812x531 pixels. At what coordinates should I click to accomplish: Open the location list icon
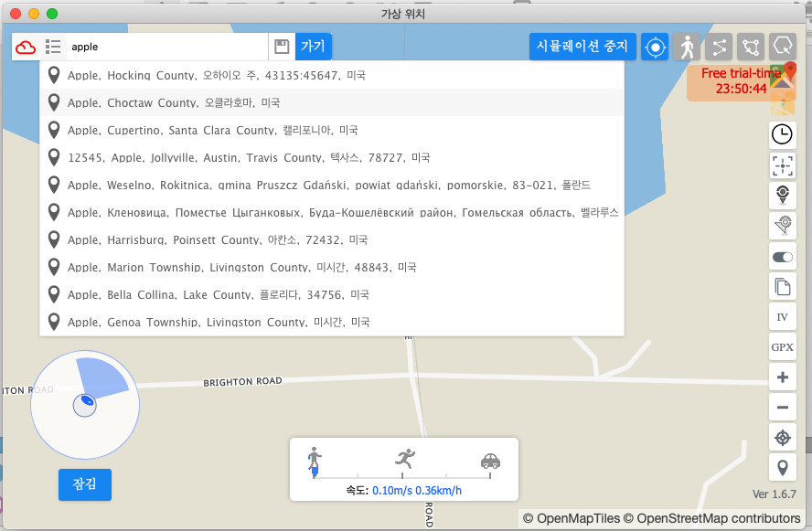tap(53, 47)
